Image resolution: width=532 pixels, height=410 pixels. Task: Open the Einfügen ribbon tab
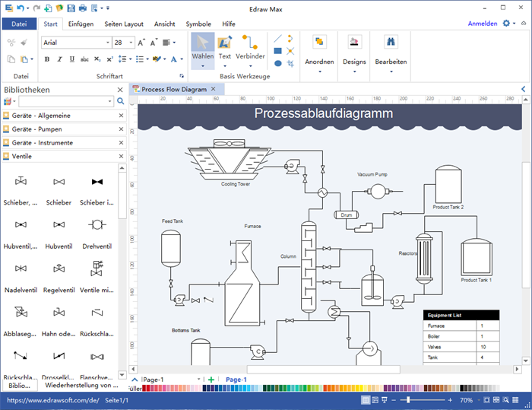click(x=81, y=24)
